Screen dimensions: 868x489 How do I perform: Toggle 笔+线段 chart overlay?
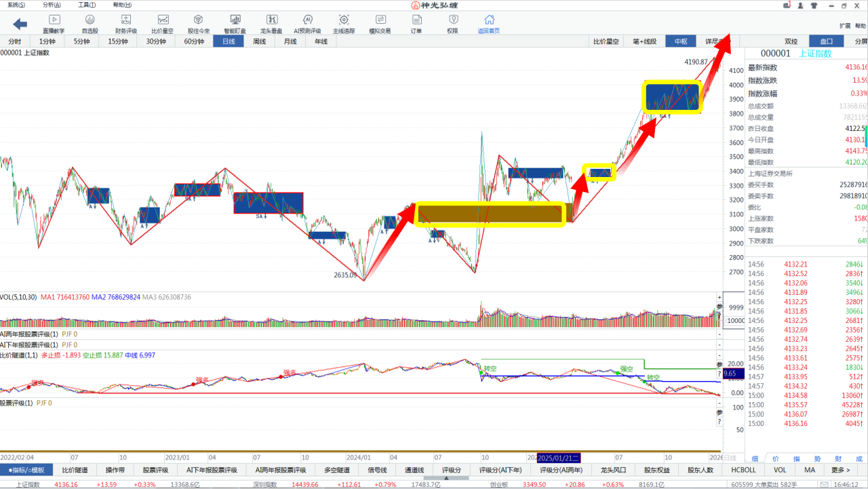click(x=644, y=41)
